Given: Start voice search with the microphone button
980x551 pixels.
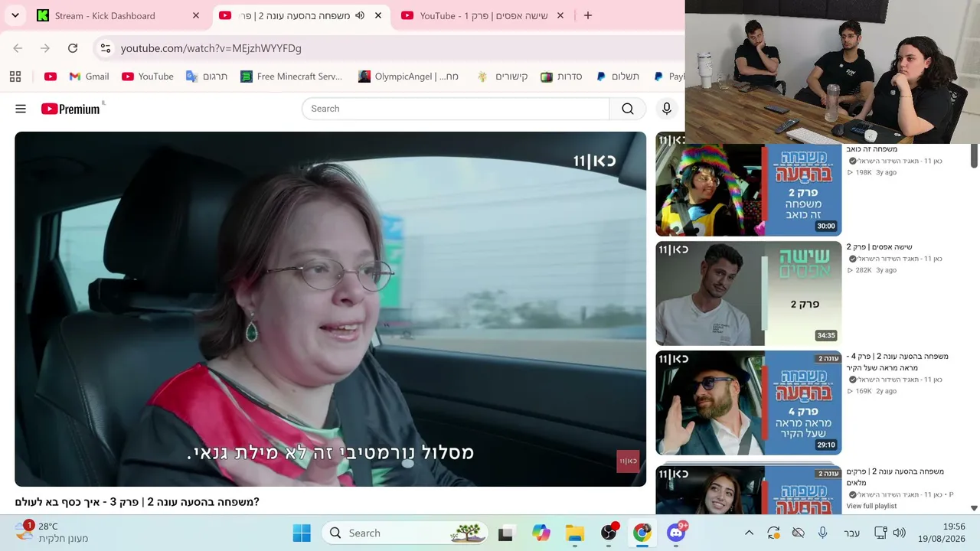Looking at the screenshot, I should click(667, 109).
